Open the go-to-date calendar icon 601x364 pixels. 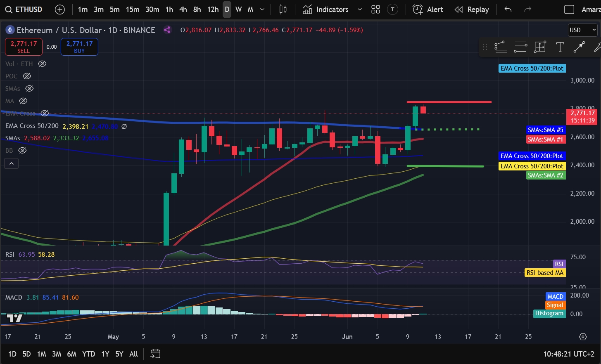(155, 354)
